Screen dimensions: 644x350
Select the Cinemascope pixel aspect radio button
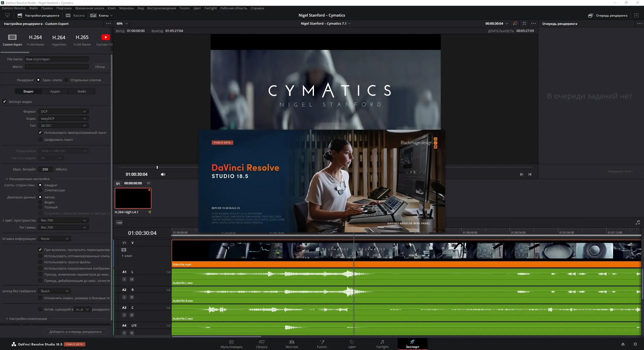tap(41, 190)
